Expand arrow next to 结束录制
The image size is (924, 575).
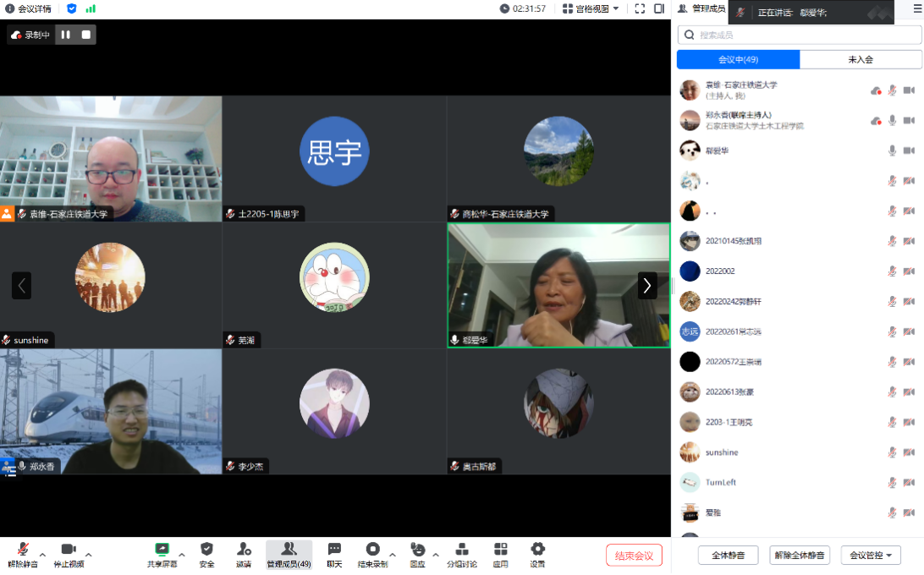pyautogui.click(x=393, y=556)
